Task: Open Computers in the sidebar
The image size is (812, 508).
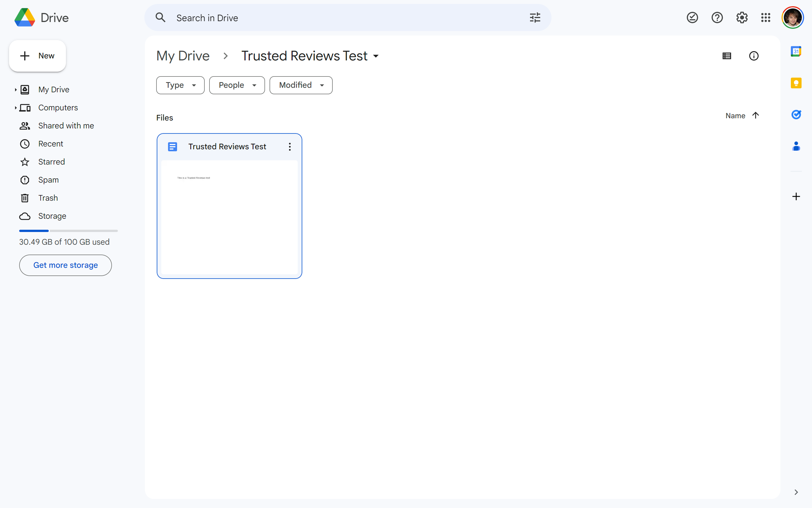Action: click(58, 108)
